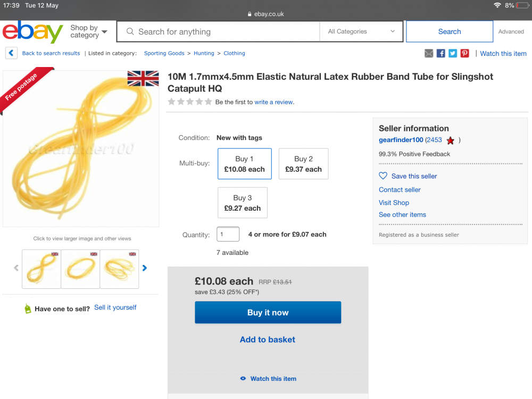Viewport: 532px width, 399px height.
Task: Select the Buy 1 £10.08 each option
Action: click(x=245, y=163)
